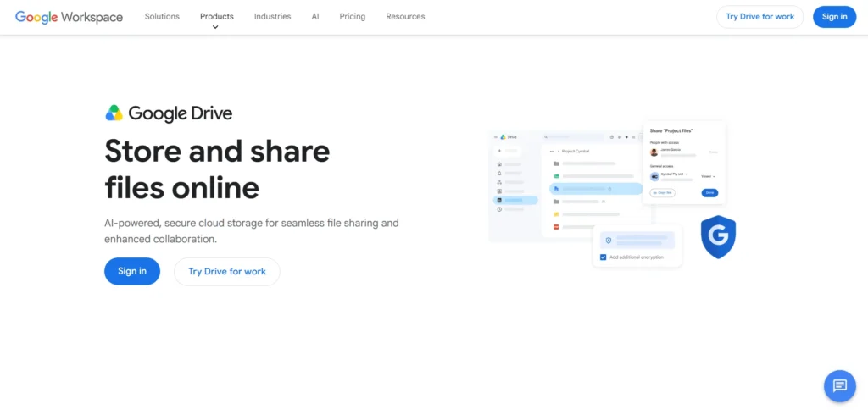Viewport: 868px width, 415px height.
Task: Click the Sign in button in header
Action: click(x=834, y=17)
